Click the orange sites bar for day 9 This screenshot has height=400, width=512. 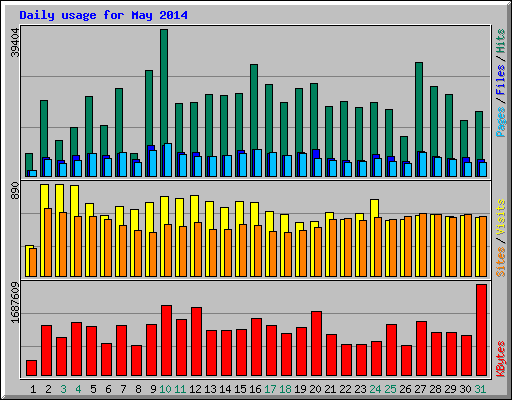153,254
